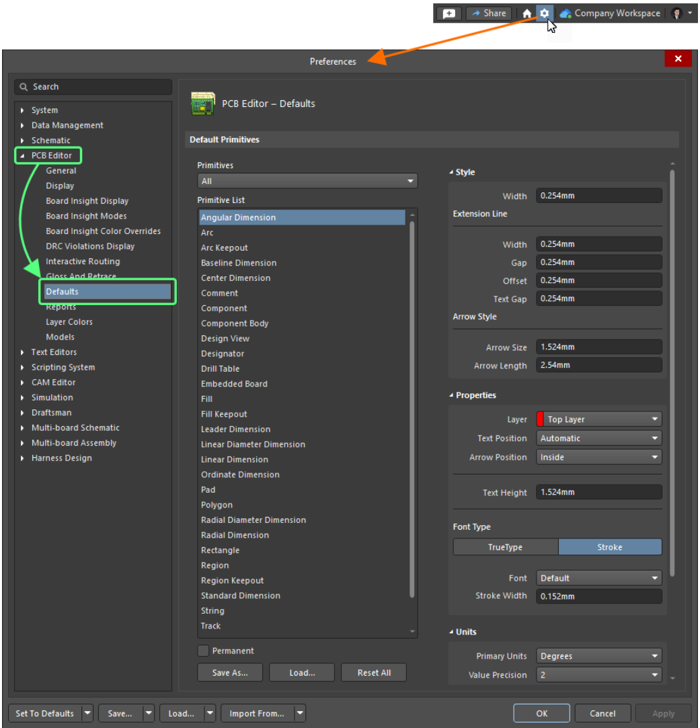The image size is (700, 728).
Task: Click the gear settings icon in top bar
Action: click(x=545, y=13)
